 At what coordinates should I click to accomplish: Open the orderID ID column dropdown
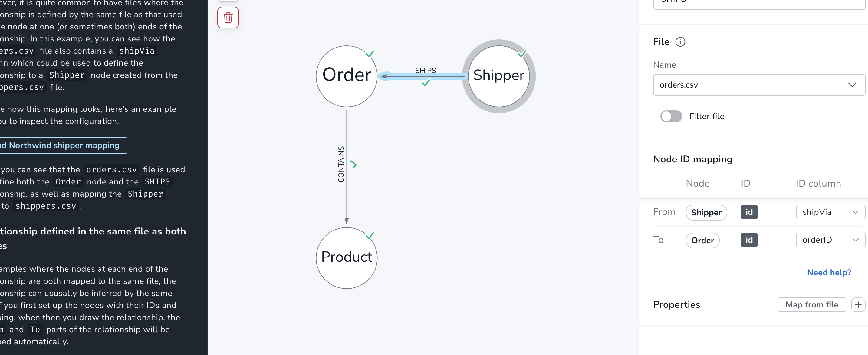click(830, 240)
